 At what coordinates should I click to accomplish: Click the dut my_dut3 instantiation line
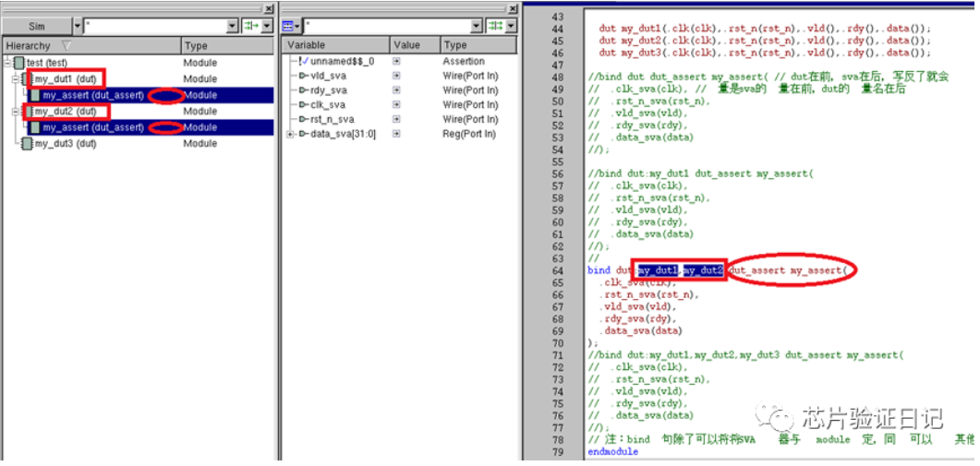coord(765,54)
